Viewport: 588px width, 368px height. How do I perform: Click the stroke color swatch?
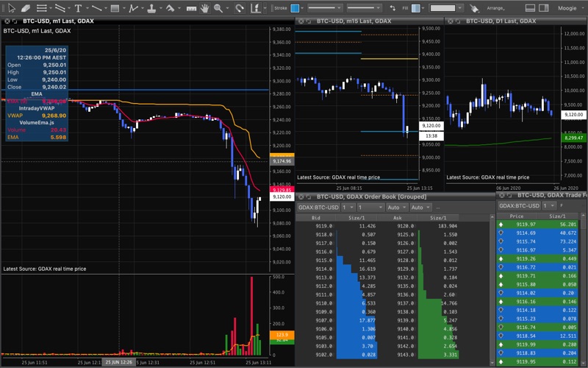click(x=295, y=8)
